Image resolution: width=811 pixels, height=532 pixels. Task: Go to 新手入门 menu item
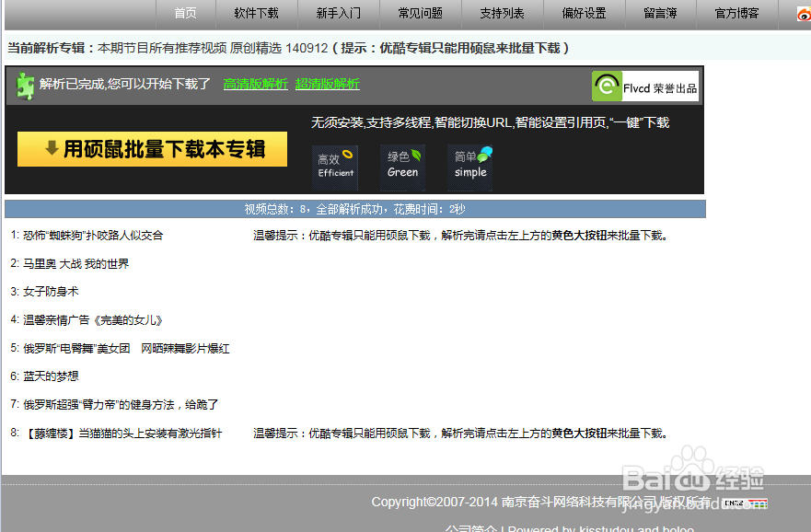338,14
